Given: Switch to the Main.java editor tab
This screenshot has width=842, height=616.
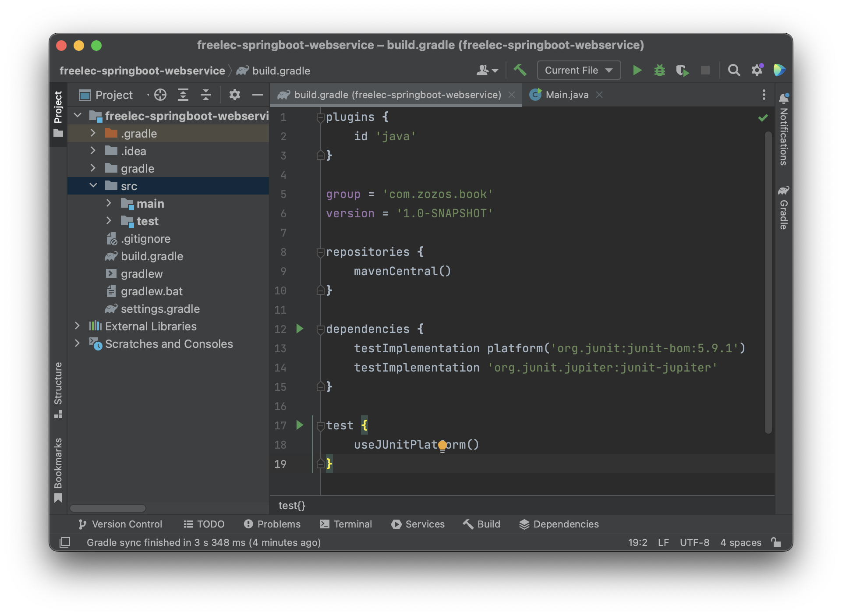Looking at the screenshot, I should (x=566, y=95).
